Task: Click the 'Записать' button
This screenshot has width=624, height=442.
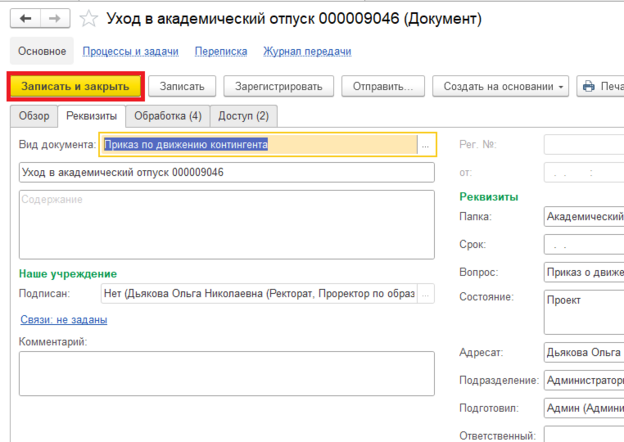Action: pyautogui.click(x=182, y=87)
